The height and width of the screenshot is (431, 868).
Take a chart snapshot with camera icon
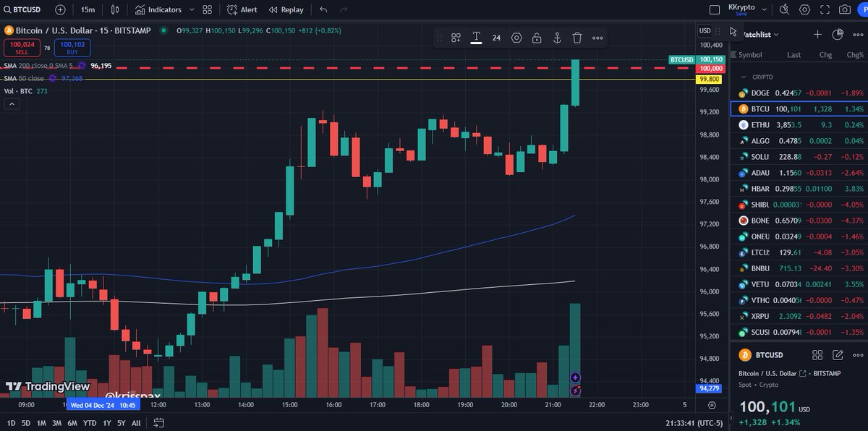pos(844,10)
